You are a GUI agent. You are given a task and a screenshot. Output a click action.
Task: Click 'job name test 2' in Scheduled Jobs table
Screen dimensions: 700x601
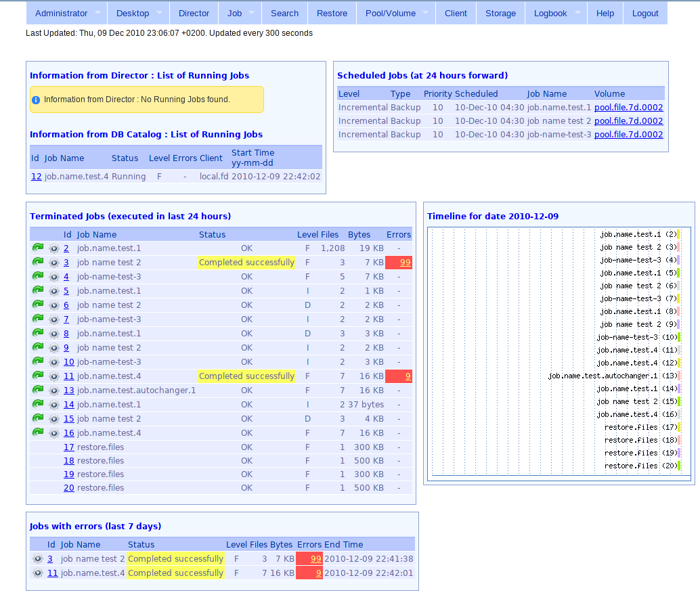559,121
